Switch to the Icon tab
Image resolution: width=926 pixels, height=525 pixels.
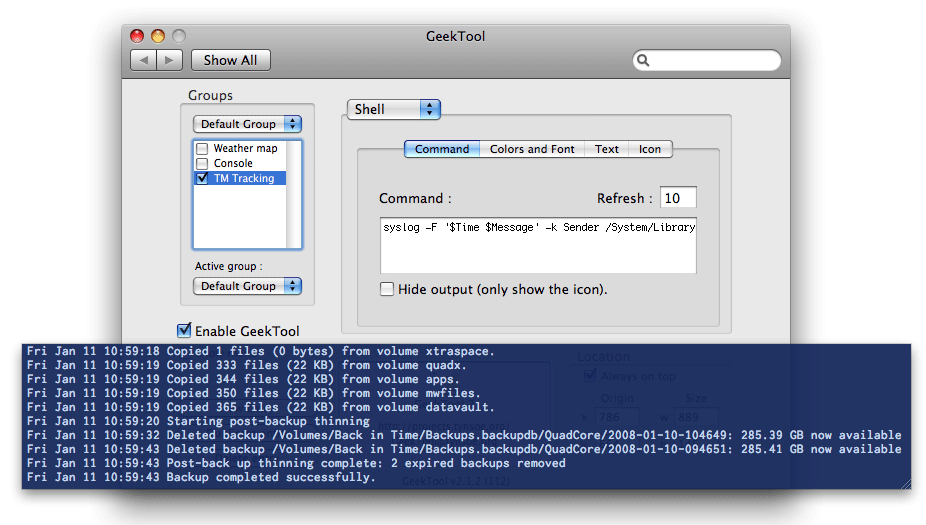(650, 149)
